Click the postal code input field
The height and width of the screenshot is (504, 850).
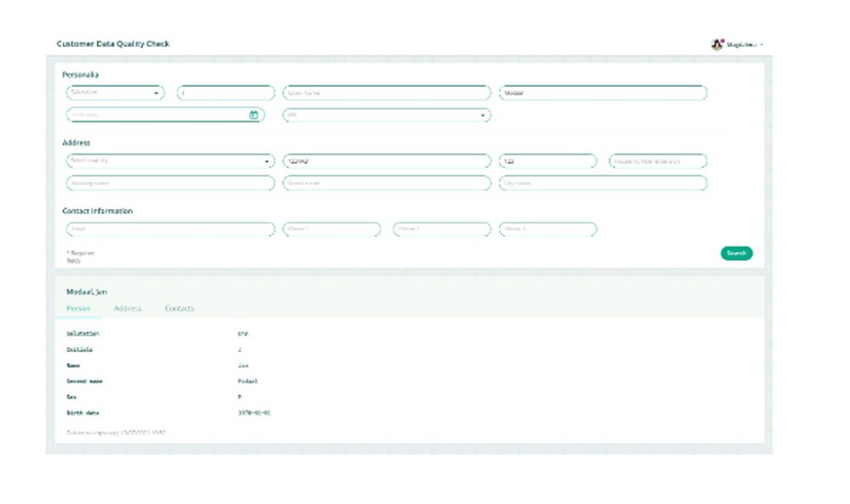[x=387, y=161]
